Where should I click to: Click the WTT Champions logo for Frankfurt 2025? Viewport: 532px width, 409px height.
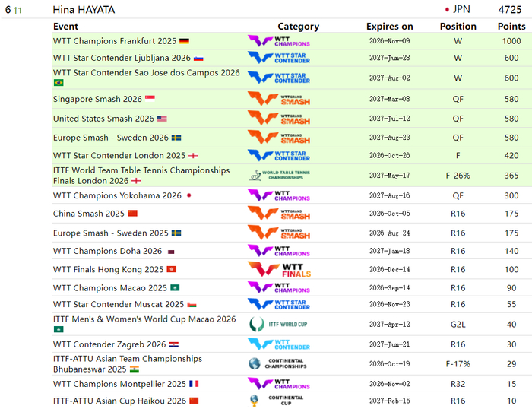point(279,41)
